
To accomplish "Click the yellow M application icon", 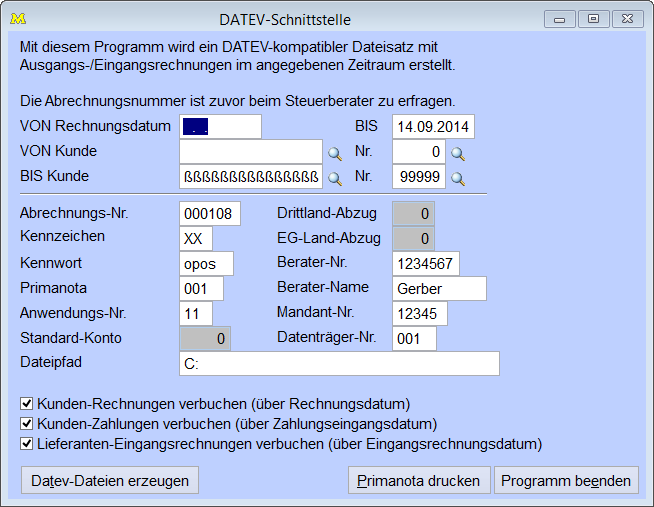I will coord(18,18).
